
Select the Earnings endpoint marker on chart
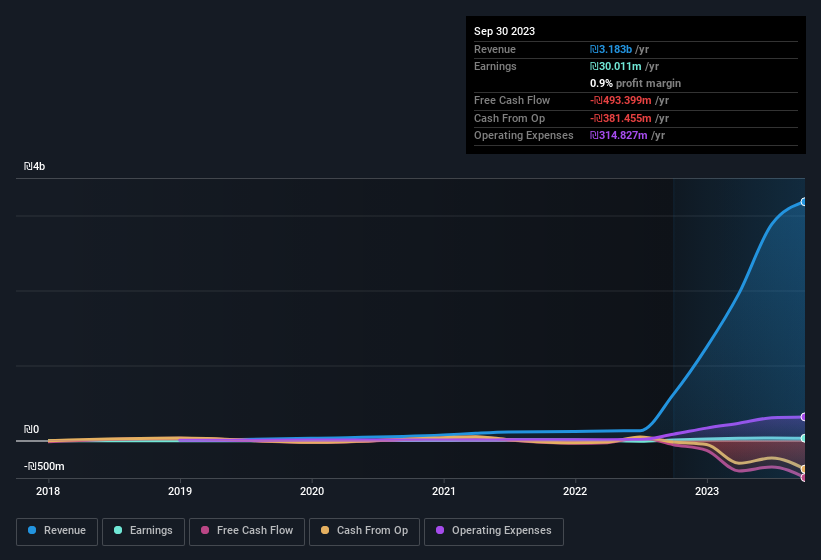804,439
